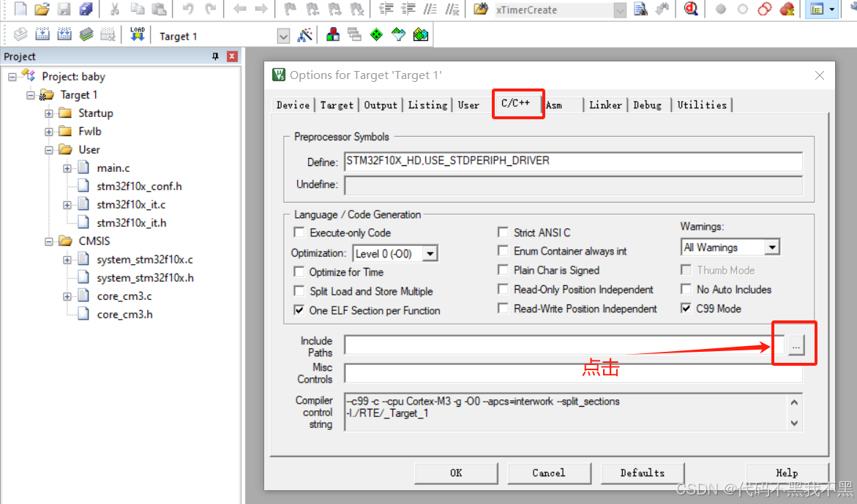The image size is (857, 504).
Task: Click the Cancel button
Action: pyautogui.click(x=549, y=473)
